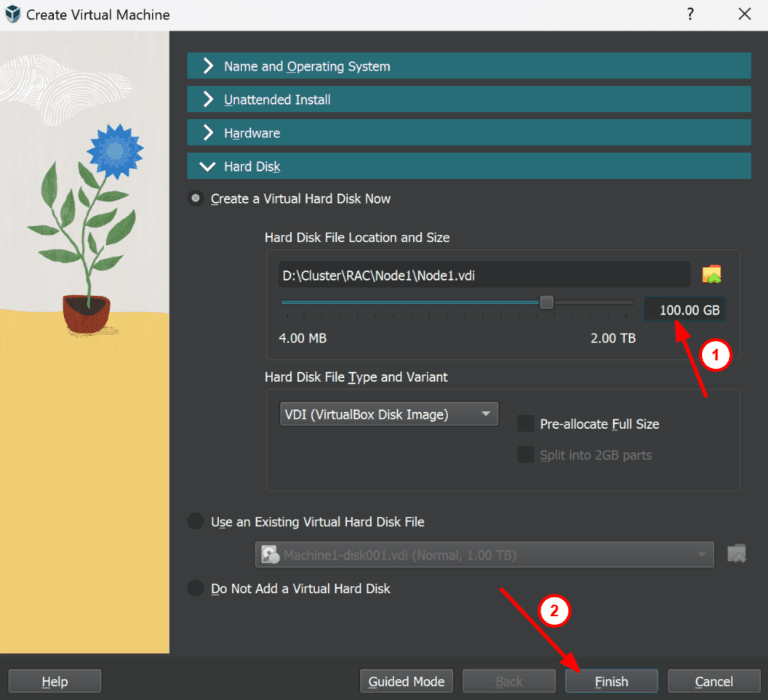Enable Pre-allocate Full Size checkbox
Screen dimensions: 768x700
pyautogui.click(x=526, y=424)
